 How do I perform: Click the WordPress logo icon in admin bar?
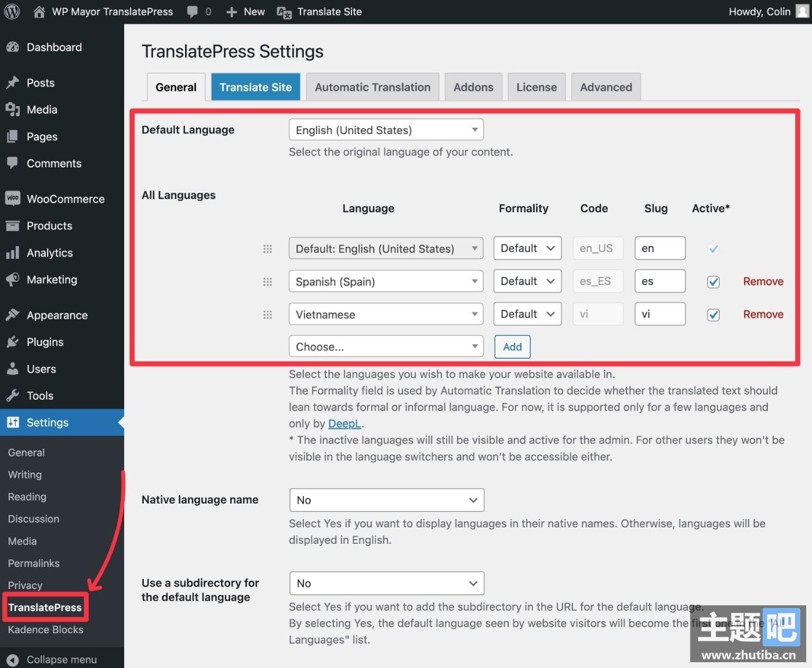[12, 12]
